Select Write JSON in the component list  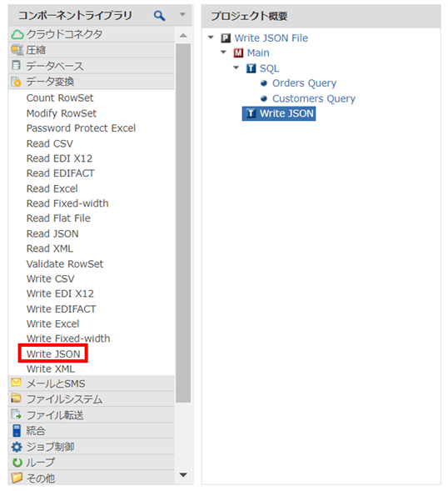(53, 353)
